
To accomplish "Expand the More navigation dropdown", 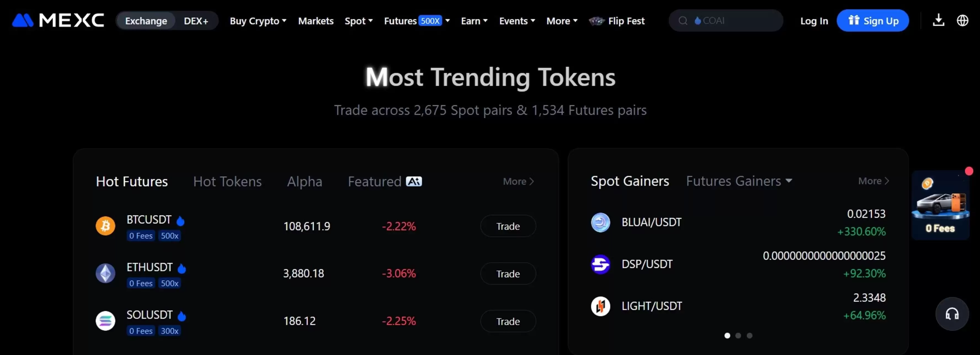I will [x=561, y=21].
